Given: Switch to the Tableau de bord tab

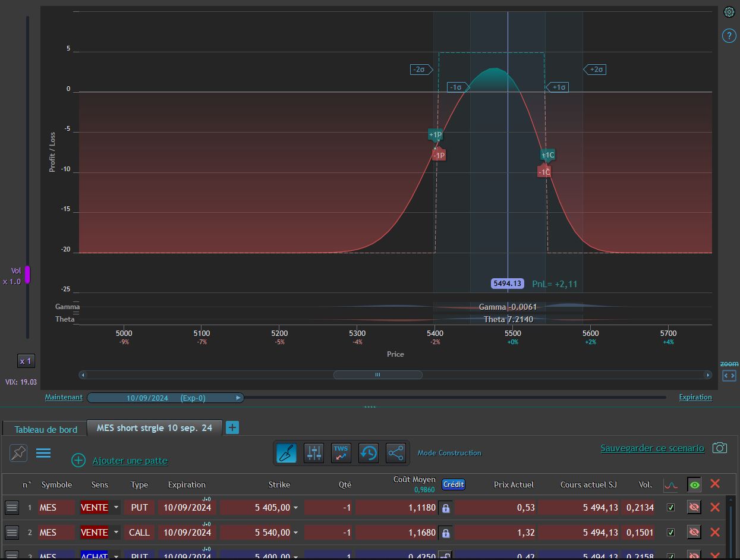Looking at the screenshot, I should 46,429.
